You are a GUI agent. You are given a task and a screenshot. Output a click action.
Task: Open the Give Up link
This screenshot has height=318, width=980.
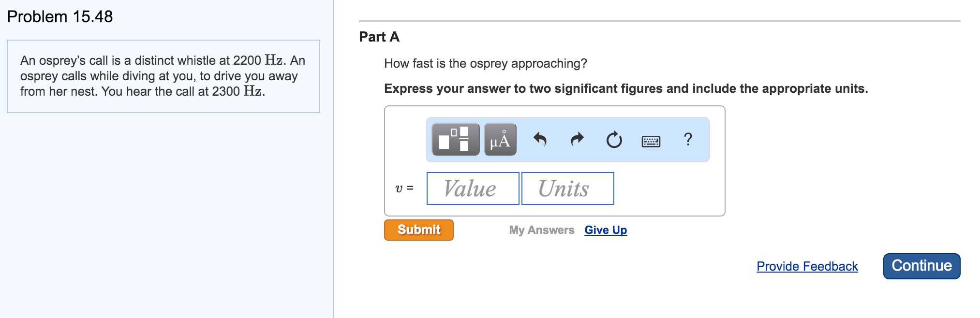point(605,230)
